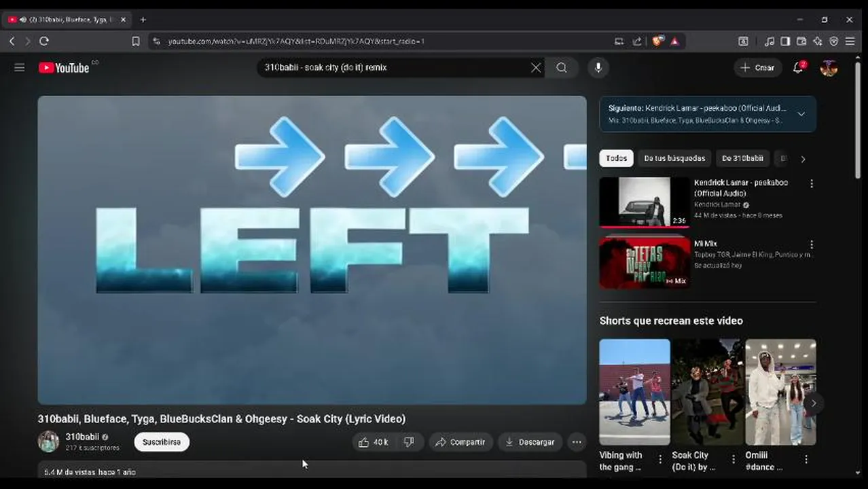Open the Brave Wallet icon
Screen dimensions: 868x489
click(x=801, y=41)
